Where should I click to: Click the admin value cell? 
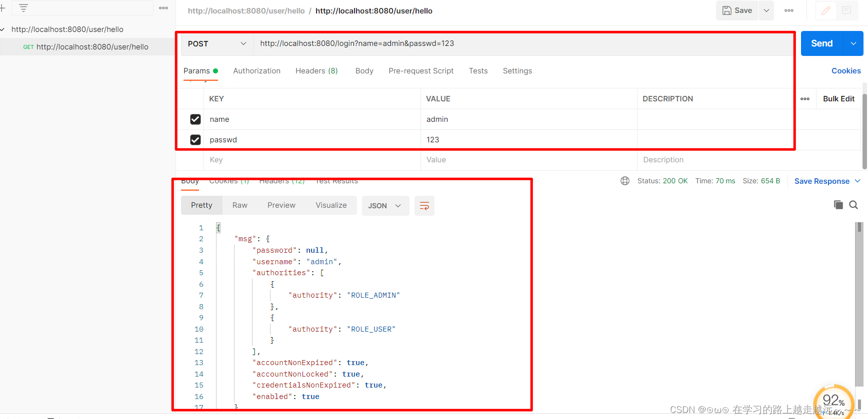[x=528, y=119]
